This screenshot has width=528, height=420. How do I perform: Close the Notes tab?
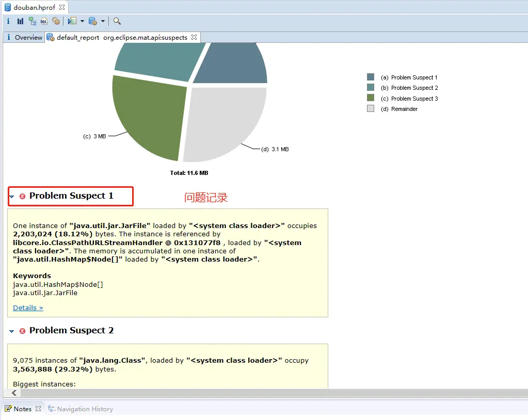point(38,409)
